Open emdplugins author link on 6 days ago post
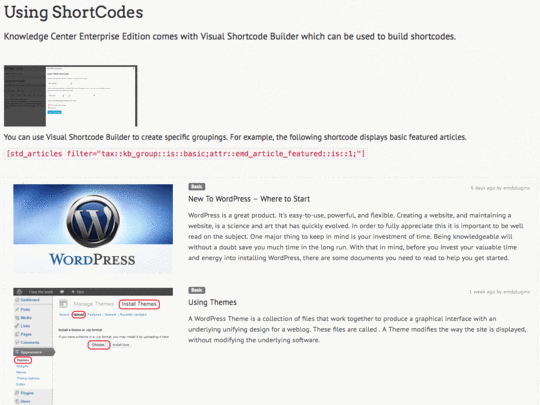Screen dimensions: 540x405 pos(516,188)
